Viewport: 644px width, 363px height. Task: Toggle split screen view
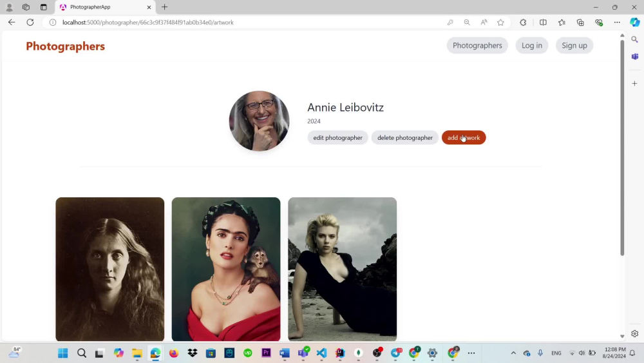pyautogui.click(x=543, y=22)
